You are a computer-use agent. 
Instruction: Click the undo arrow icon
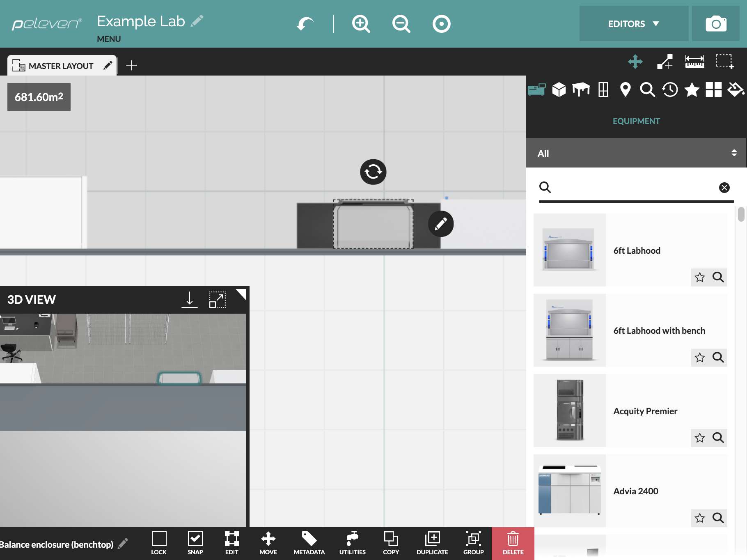(305, 24)
